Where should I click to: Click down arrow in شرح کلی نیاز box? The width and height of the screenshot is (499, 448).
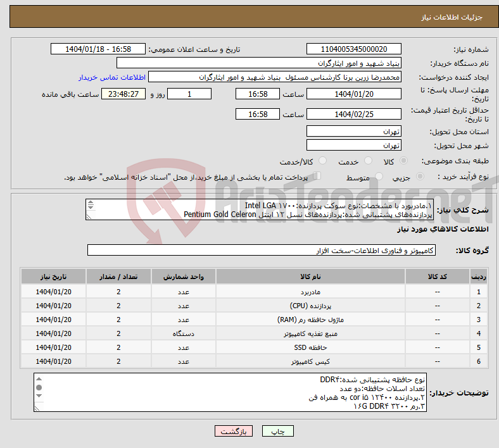(x=91, y=208)
